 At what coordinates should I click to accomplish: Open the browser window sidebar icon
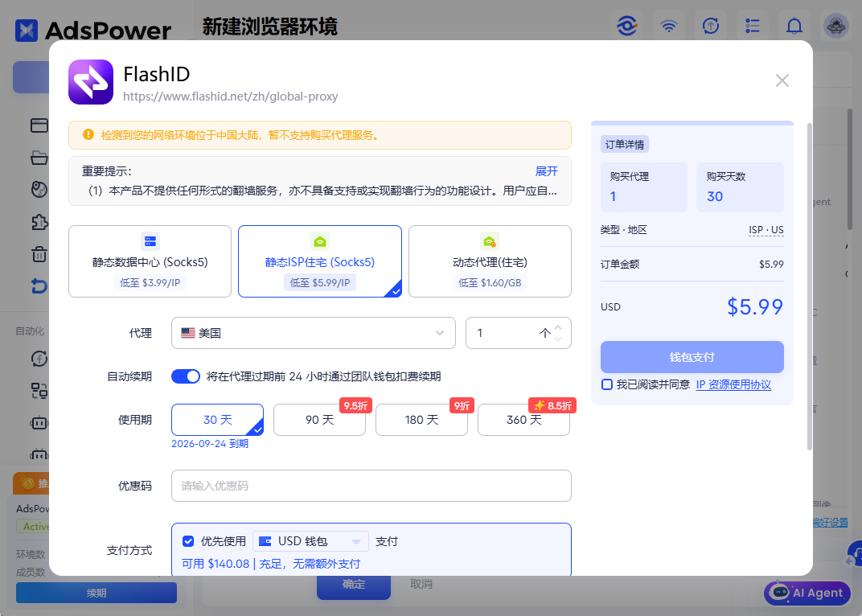tap(39, 125)
